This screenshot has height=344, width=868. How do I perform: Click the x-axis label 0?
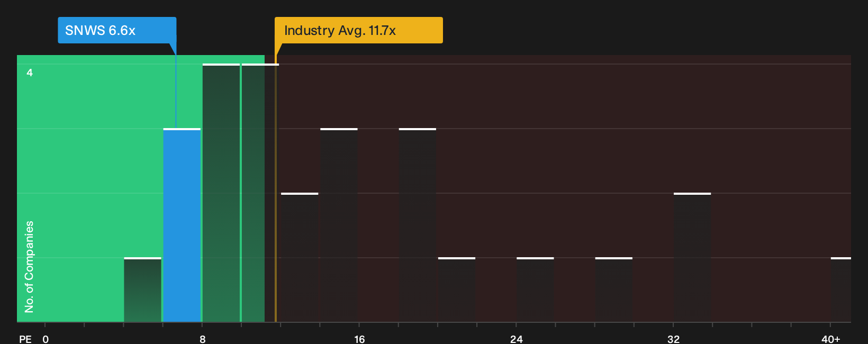(46, 339)
